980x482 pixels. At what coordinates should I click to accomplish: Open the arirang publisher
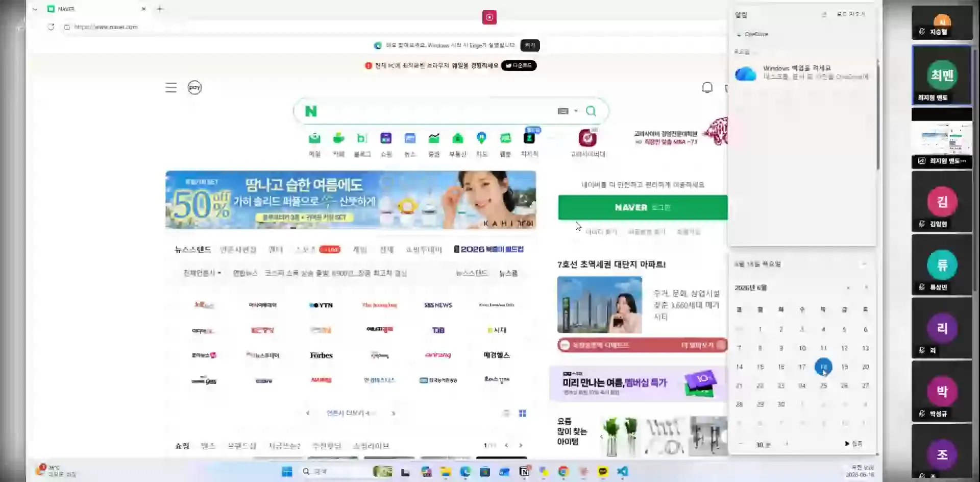(438, 355)
